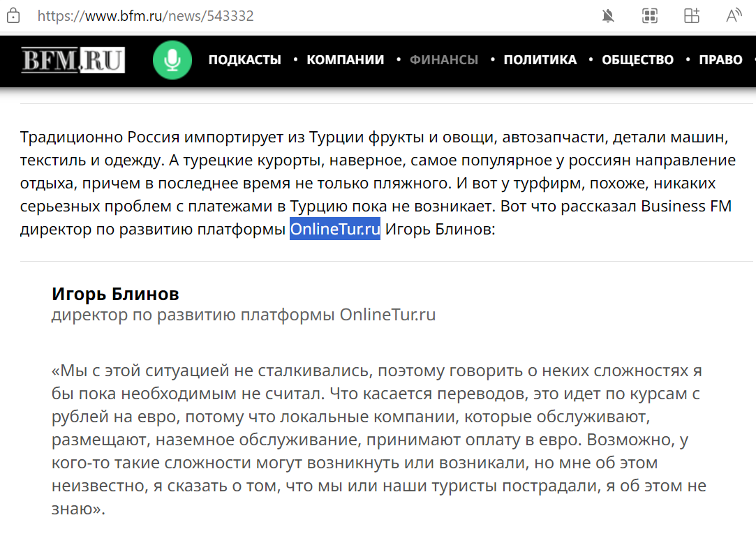Open the QR code grid icon
Image resolution: width=756 pixels, height=536 pixels.
pyautogui.click(x=650, y=16)
